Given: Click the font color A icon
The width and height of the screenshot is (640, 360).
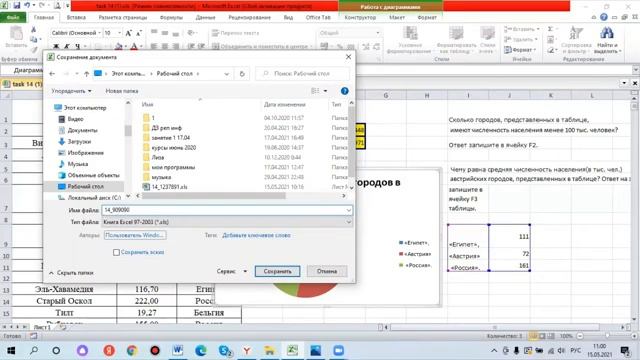Looking at the screenshot, I should (x=133, y=46).
